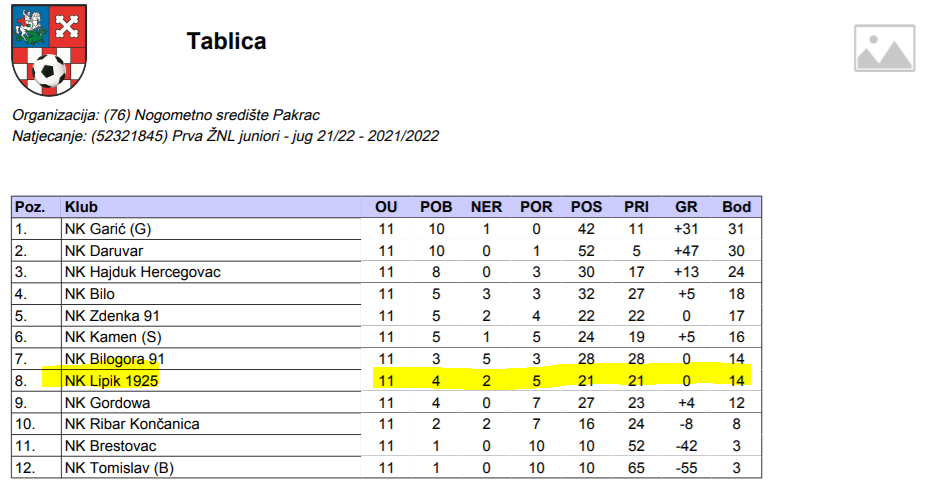The height and width of the screenshot is (492, 929).
Task: Click the POB column header
Action: pos(436,207)
